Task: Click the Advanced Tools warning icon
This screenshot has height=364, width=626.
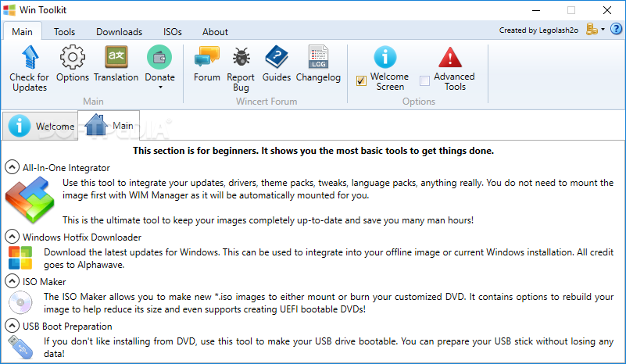Action: point(450,57)
